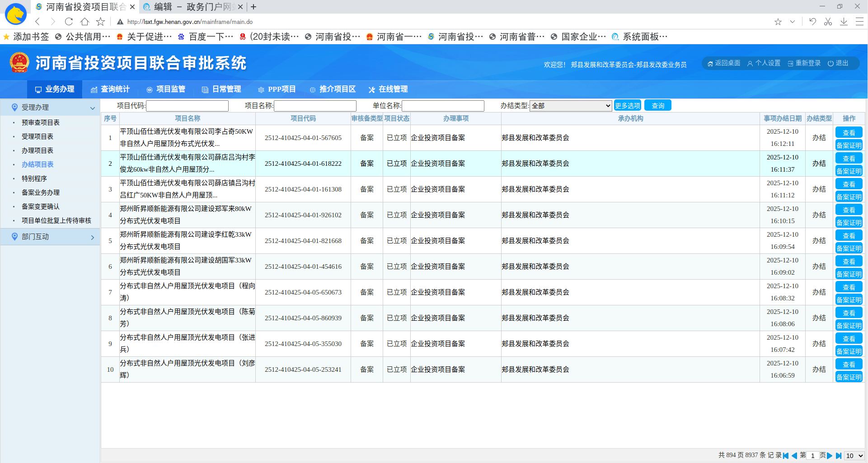868x463 pixels.
Task: Jump to the last page icon
Action: [x=839, y=456]
